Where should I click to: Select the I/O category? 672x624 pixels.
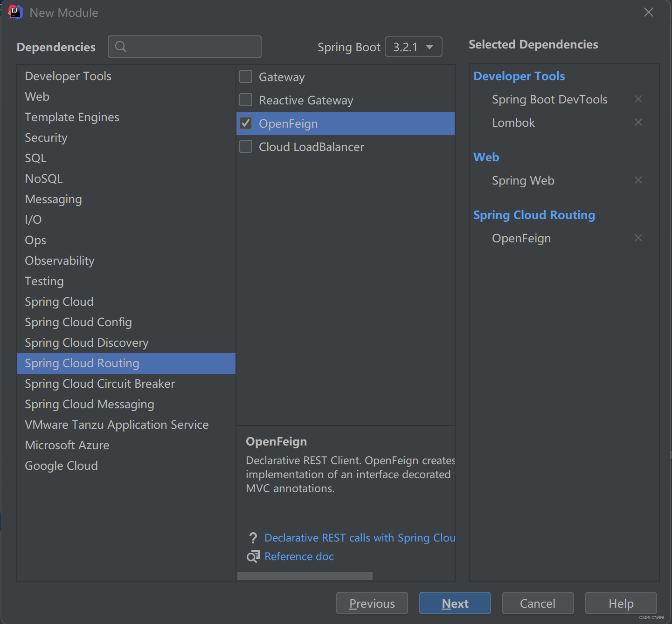[126, 219]
